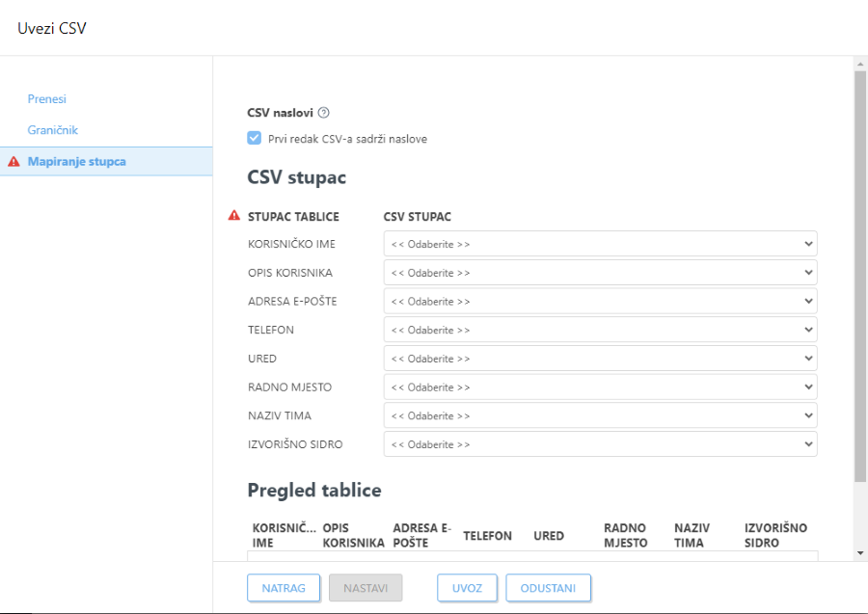Open the OPIS KORISNIKA mapping dropdown
The height and width of the screenshot is (614, 868).
tap(600, 272)
